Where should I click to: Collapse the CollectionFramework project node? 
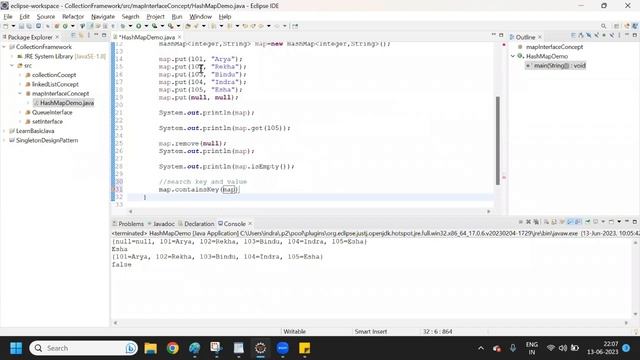[4, 47]
